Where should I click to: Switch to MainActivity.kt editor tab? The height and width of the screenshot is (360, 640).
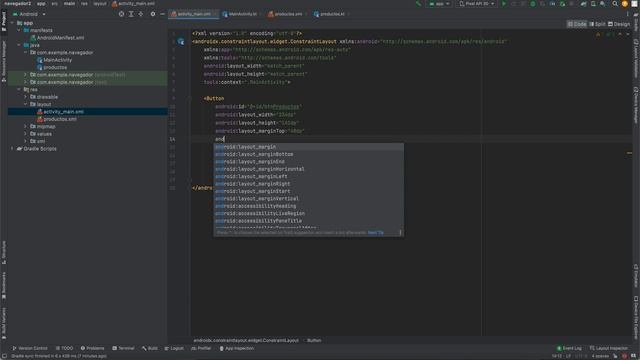[x=242, y=14]
